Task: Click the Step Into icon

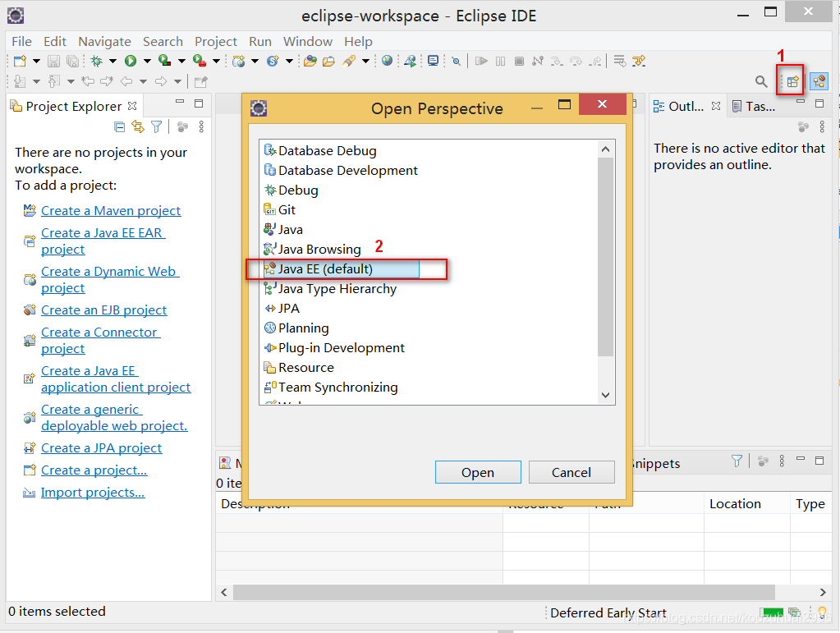Action: coord(558,61)
